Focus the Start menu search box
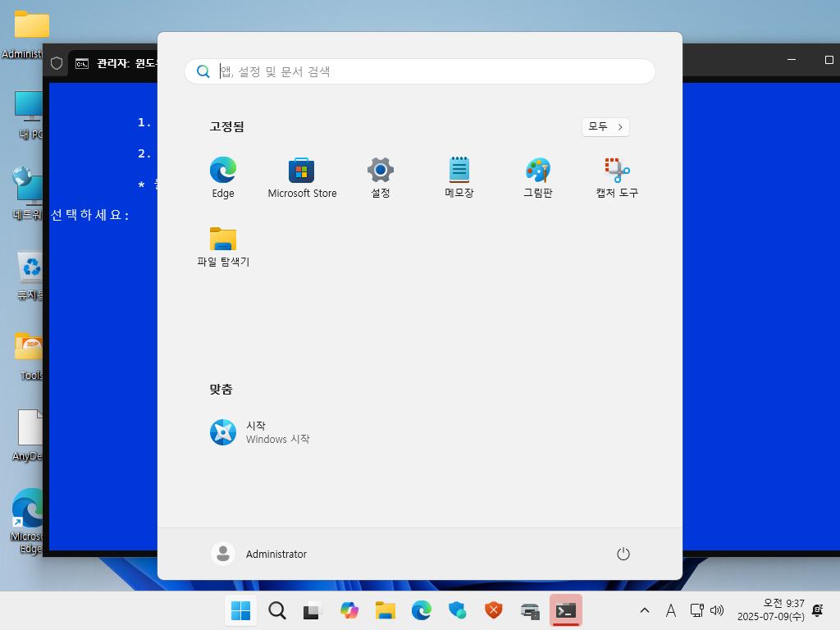Screen dimensions: 840x630 tap(420, 71)
